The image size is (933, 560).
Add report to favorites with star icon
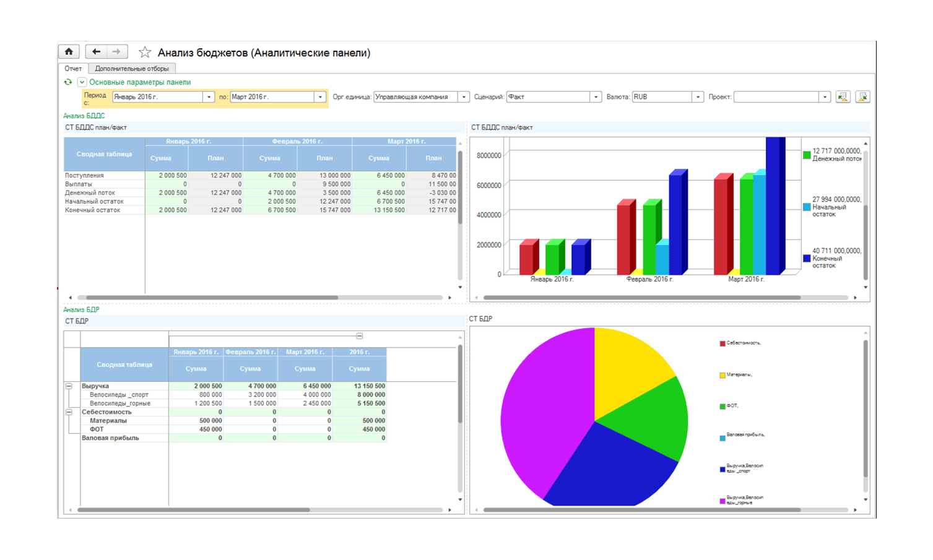tap(145, 53)
